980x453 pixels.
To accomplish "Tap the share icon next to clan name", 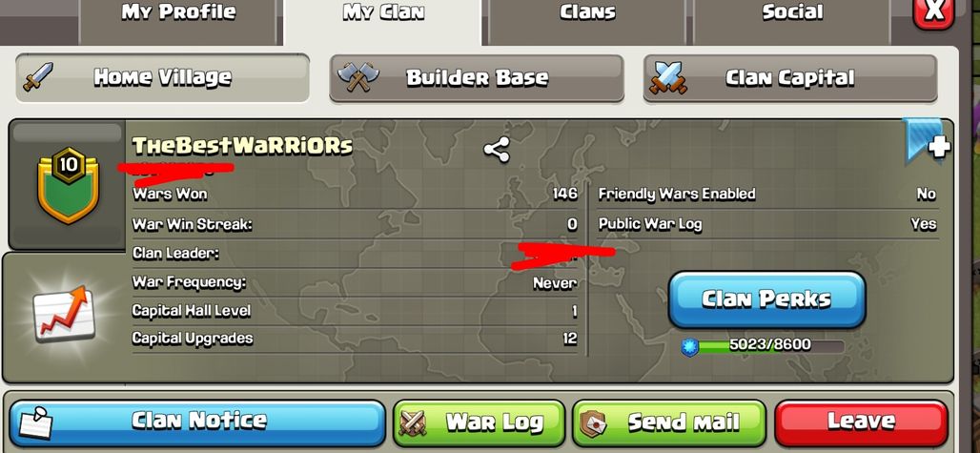I will pos(497,150).
